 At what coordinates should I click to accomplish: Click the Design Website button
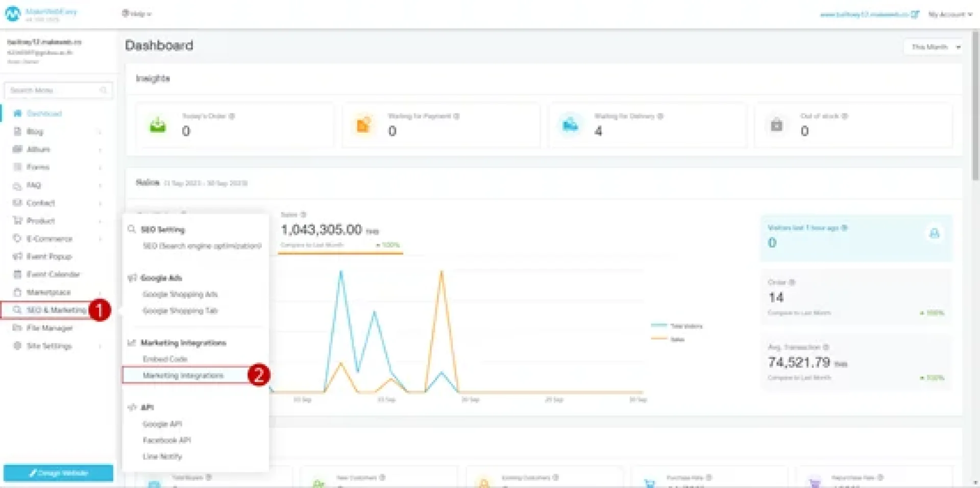[58, 473]
